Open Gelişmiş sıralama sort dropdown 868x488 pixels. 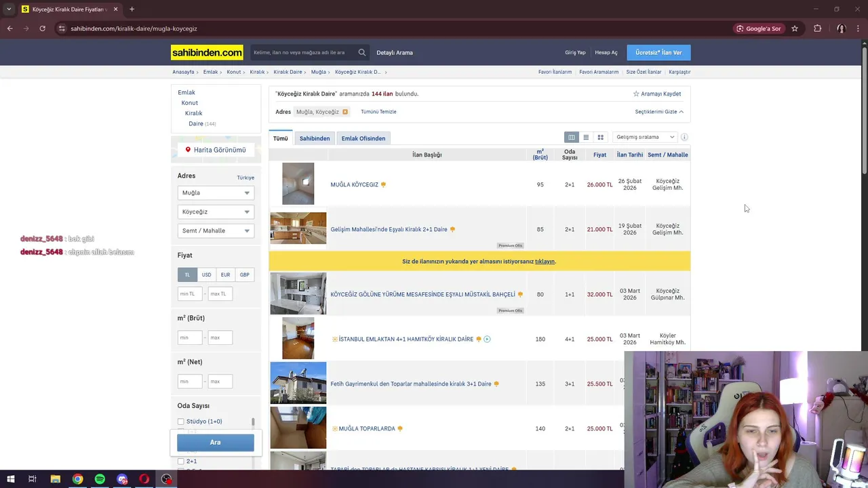point(645,137)
